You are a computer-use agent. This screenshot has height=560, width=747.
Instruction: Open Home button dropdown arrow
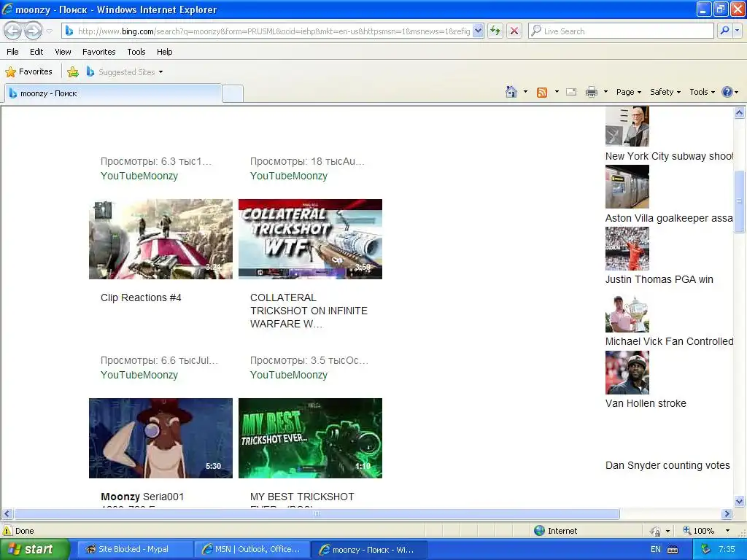pos(525,92)
